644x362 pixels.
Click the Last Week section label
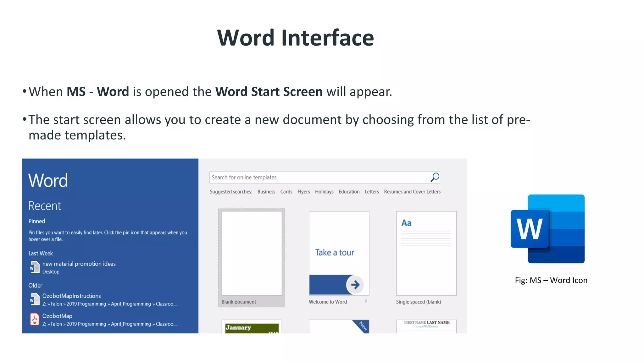point(41,253)
